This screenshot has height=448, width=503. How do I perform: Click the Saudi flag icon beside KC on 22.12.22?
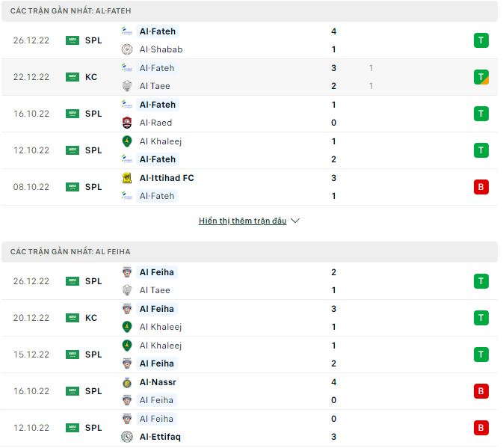72,77
